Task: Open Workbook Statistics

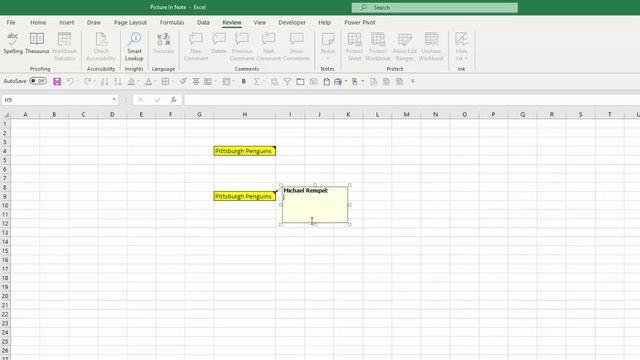Action: click(64, 47)
